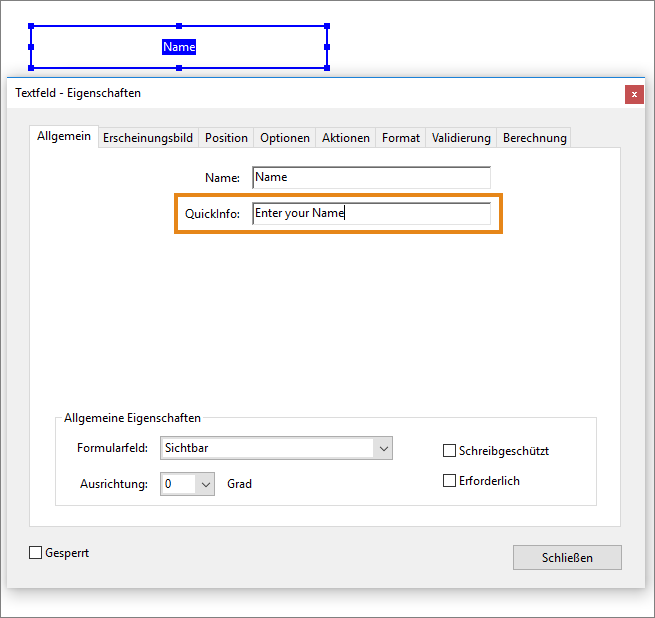The height and width of the screenshot is (618, 655).
Task: Open the Erscheinungsbild tab
Action: coord(148,138)
